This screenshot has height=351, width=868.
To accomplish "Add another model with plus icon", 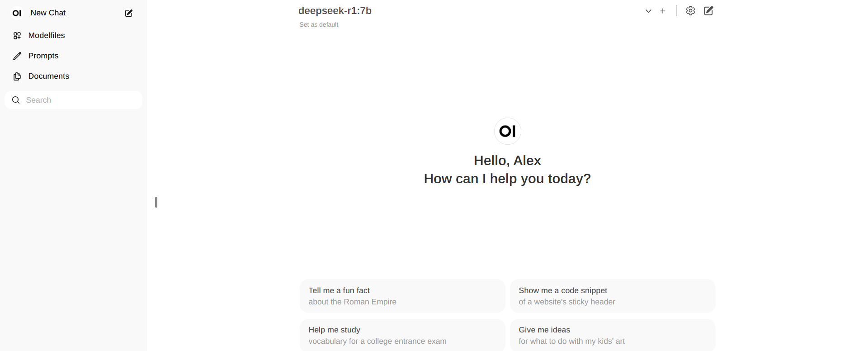I will click(663, 11).
